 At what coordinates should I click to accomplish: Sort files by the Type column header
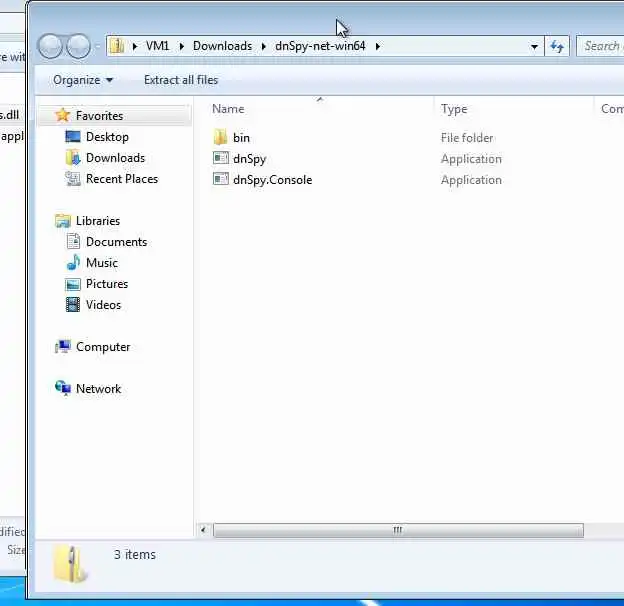click(454, 109)
